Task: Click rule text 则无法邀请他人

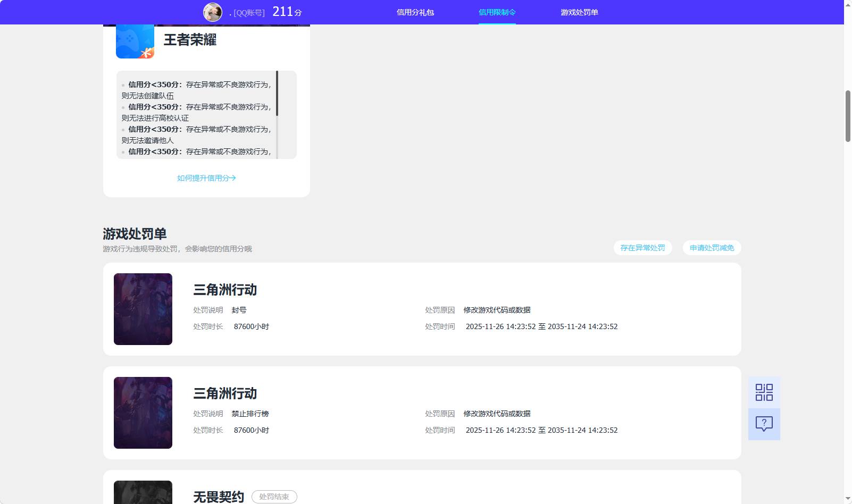Action: pyautogui.click(x=147, y=140)
